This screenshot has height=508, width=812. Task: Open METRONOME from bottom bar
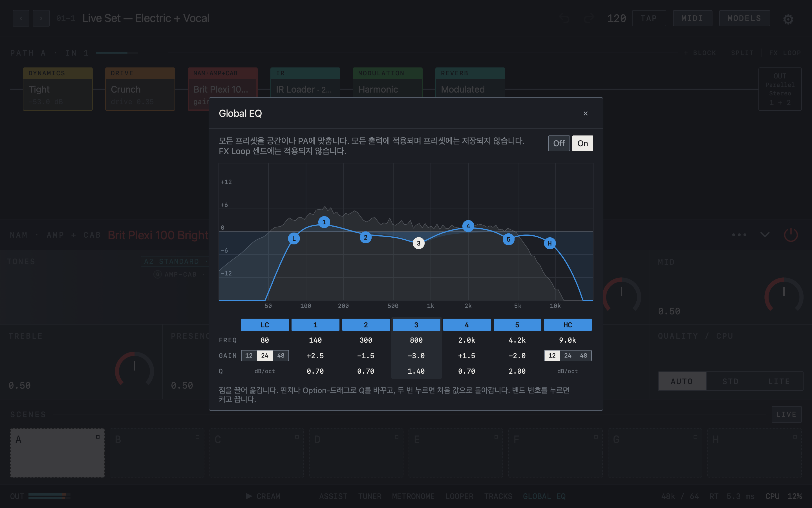pos(413,496)
